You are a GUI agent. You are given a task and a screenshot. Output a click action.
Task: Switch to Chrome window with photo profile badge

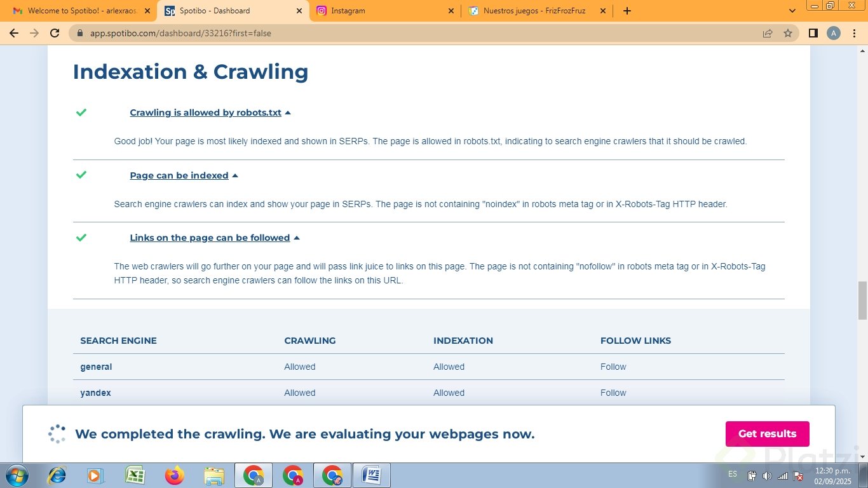[x=332, y=475]
